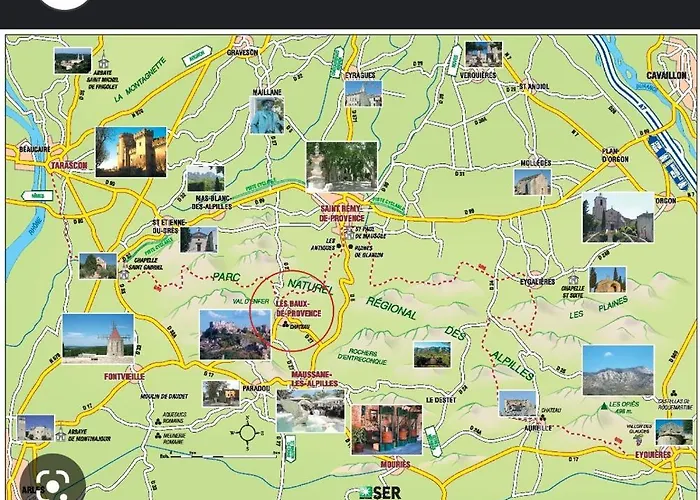The height and width of the screenshot is (500, 700).
Task: Click the Chapelle St Sixte chapel icon
Action: [x=573, y=279]
